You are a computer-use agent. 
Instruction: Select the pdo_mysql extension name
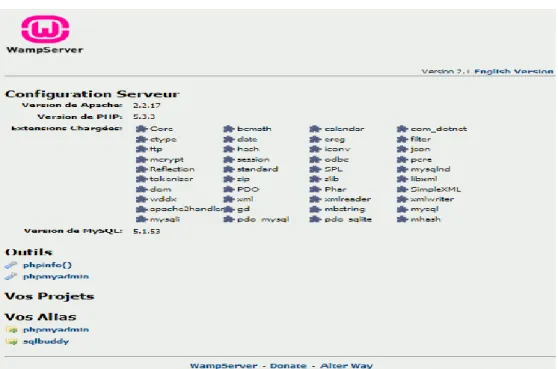(263, 220)
